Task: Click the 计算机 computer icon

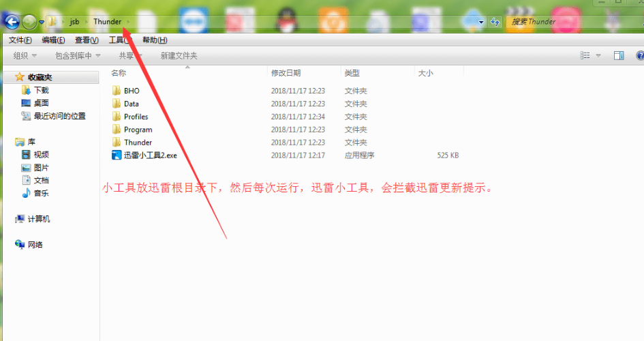Action: click(x=19, y=219)
